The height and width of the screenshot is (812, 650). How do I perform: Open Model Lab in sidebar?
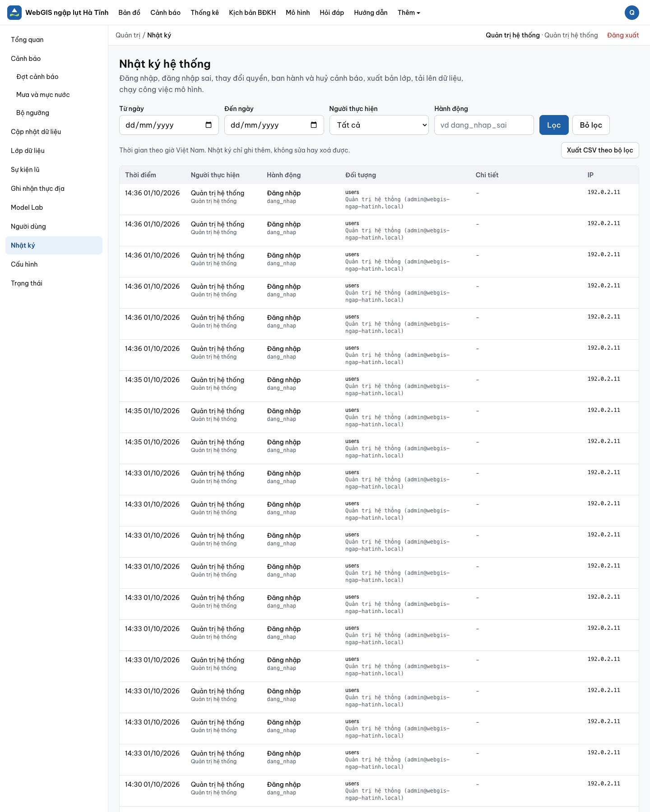coord(54,208)
